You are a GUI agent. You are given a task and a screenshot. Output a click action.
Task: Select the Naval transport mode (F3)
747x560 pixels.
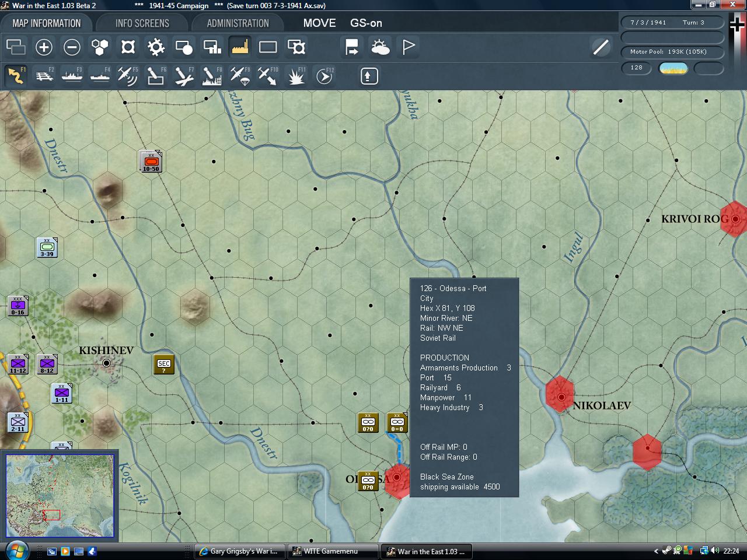click(x=72, y=76)
